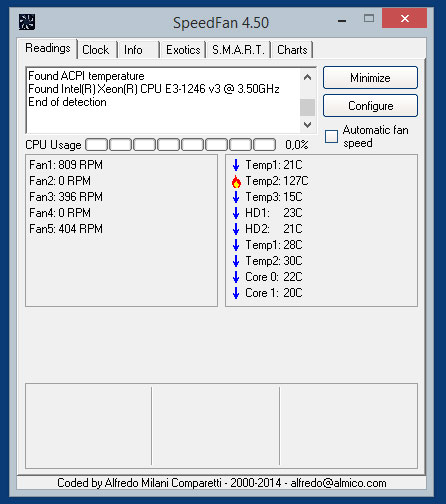
Task: Open the S.M.A.R.T. tab
Action: pos(238,50)
